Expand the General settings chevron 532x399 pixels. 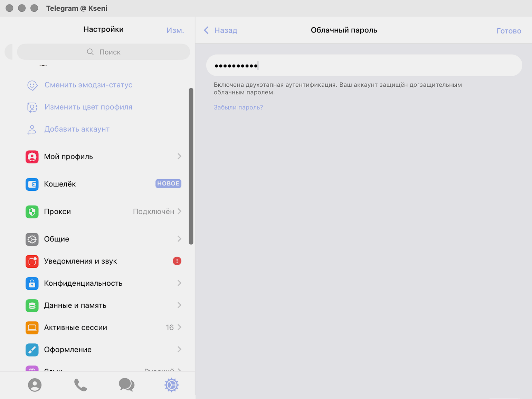pos(179,239)
